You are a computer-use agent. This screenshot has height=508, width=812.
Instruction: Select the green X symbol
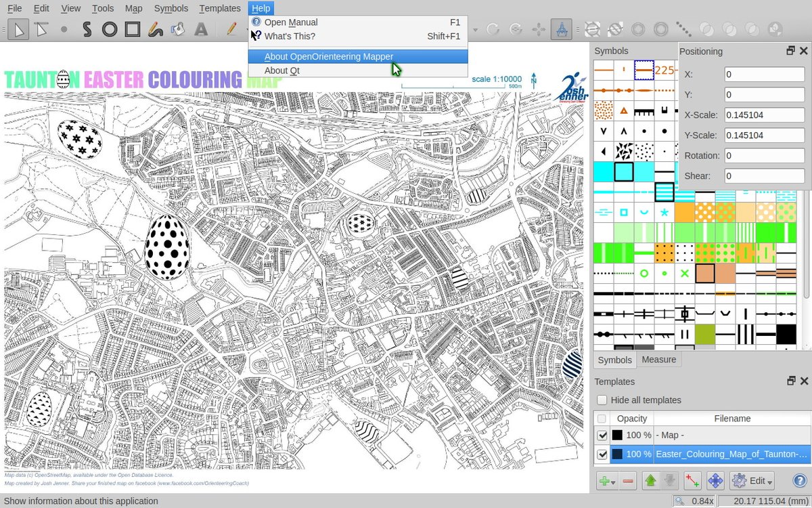click(x=684, y=273)
